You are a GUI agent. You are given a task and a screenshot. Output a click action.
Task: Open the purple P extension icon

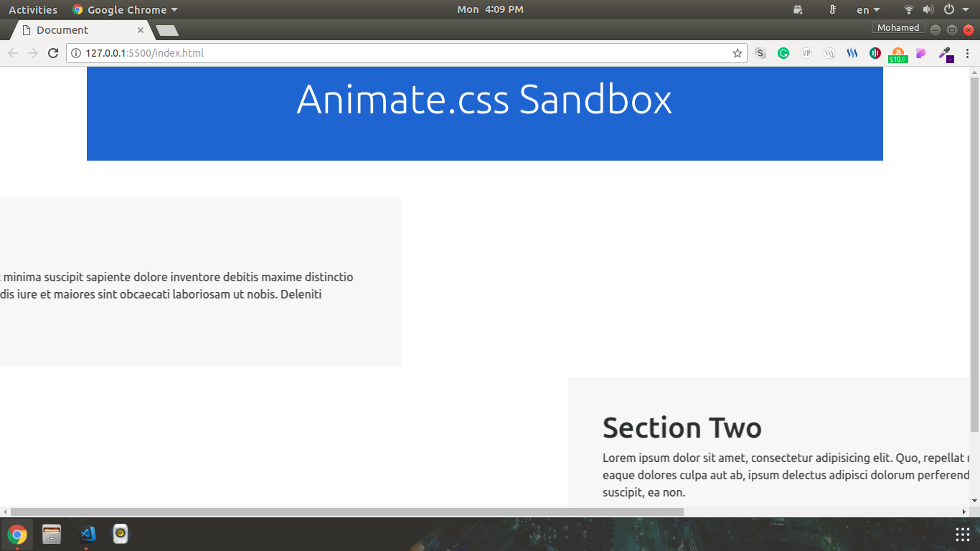point(921,53)
